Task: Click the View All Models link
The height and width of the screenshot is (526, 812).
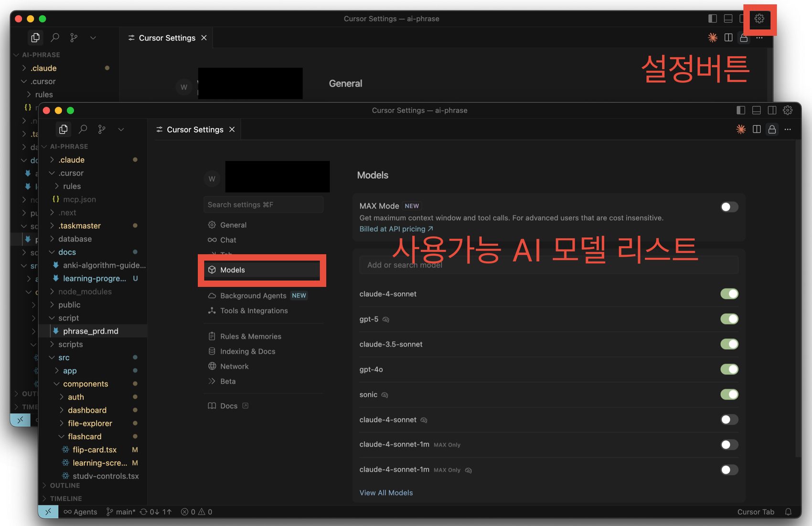Action: [x=386, y=493]
